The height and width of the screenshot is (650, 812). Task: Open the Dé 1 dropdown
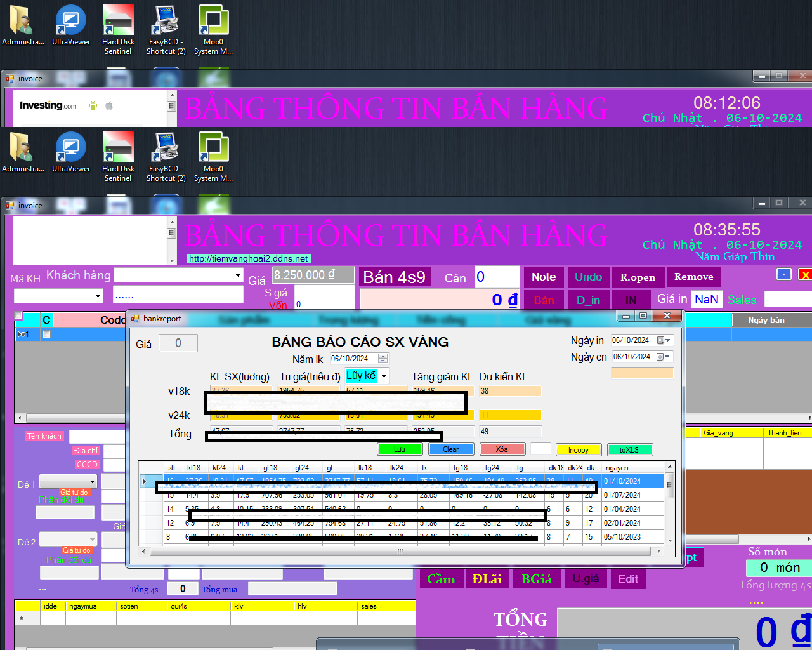click(92, 481)
